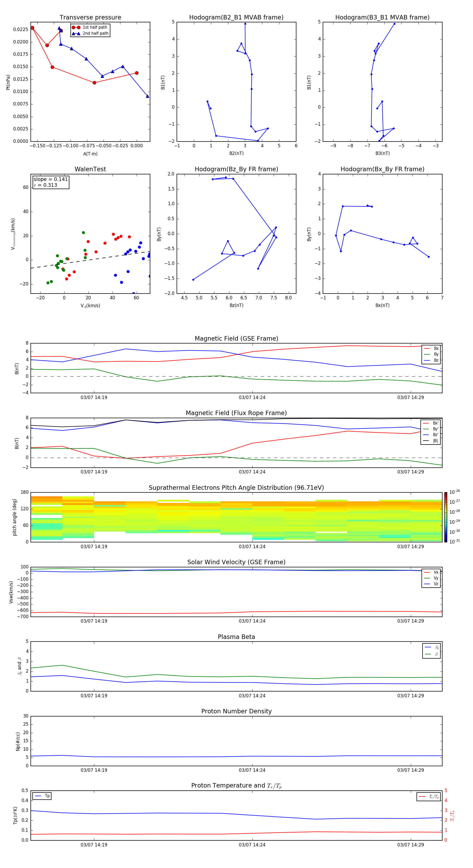
Task: Select "β" entry in Plasma Beta legend
Action: (431, 654)
